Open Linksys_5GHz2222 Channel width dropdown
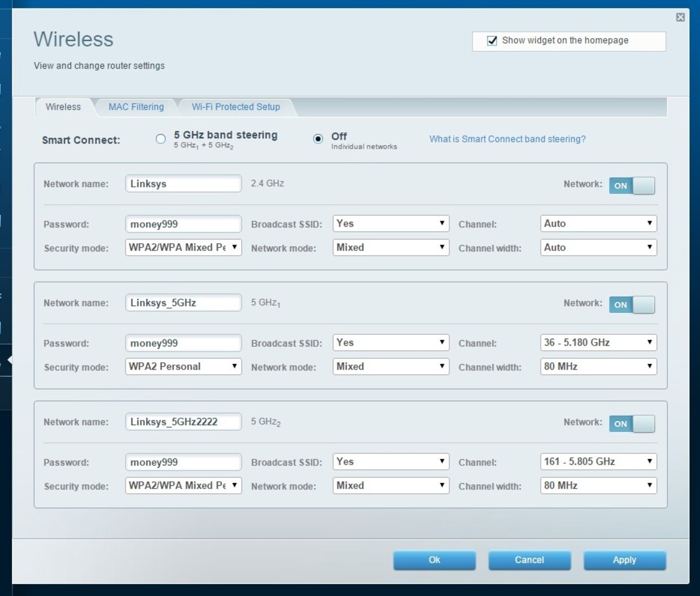 pos(598,486)
